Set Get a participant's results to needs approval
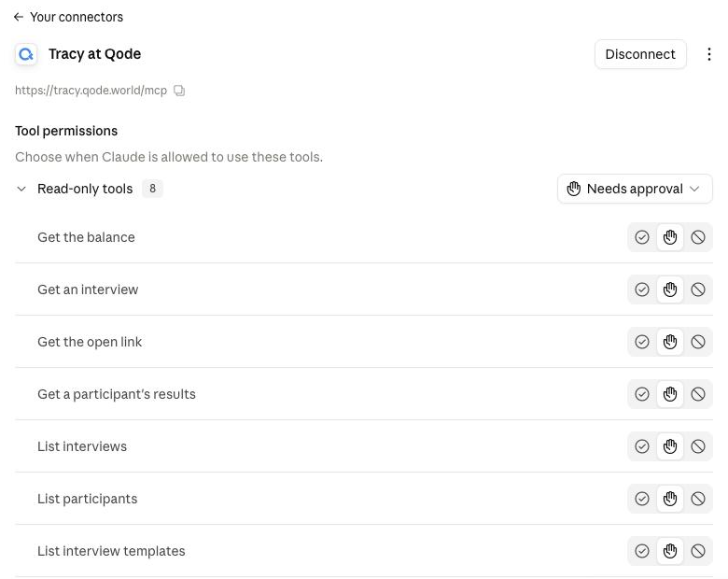Image resolution: width=728 pixels, height=579 pixels. pyautogui.click(x=670, y=394)
